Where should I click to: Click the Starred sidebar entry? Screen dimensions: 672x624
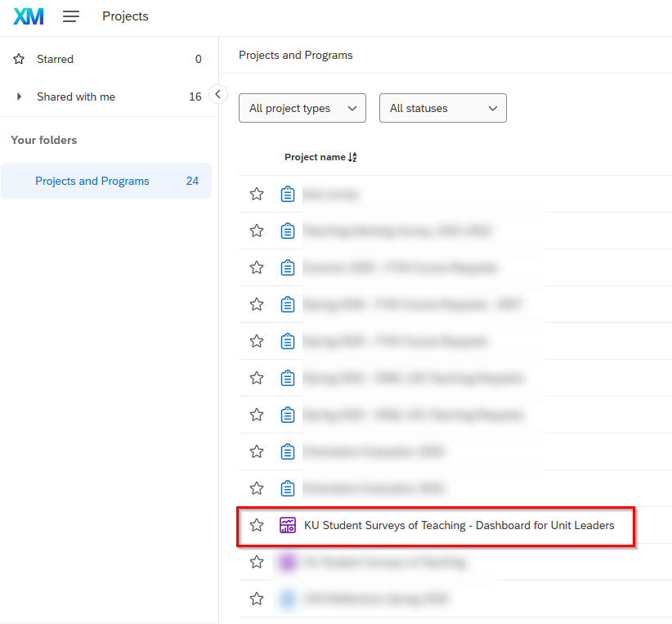coord(55,59)
